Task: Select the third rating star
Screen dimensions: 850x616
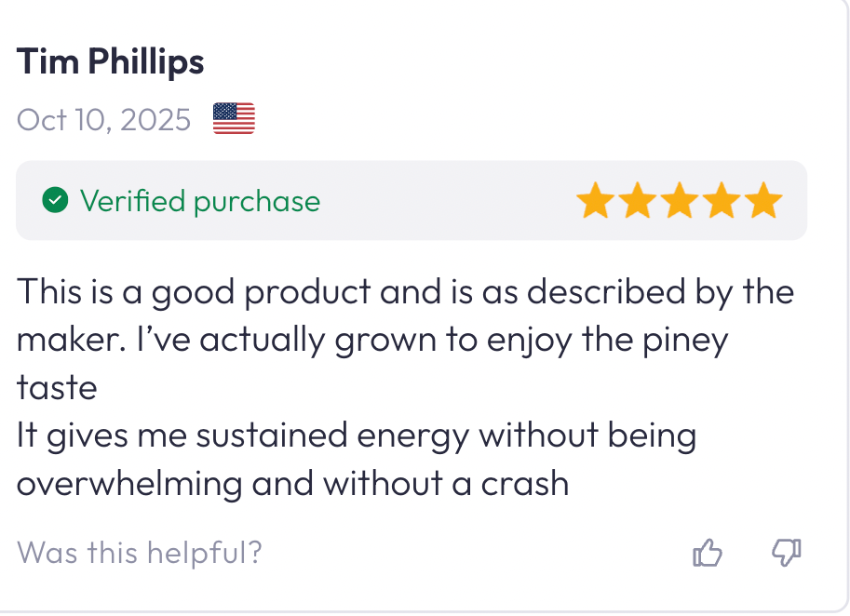Action: tap(680, 201)
